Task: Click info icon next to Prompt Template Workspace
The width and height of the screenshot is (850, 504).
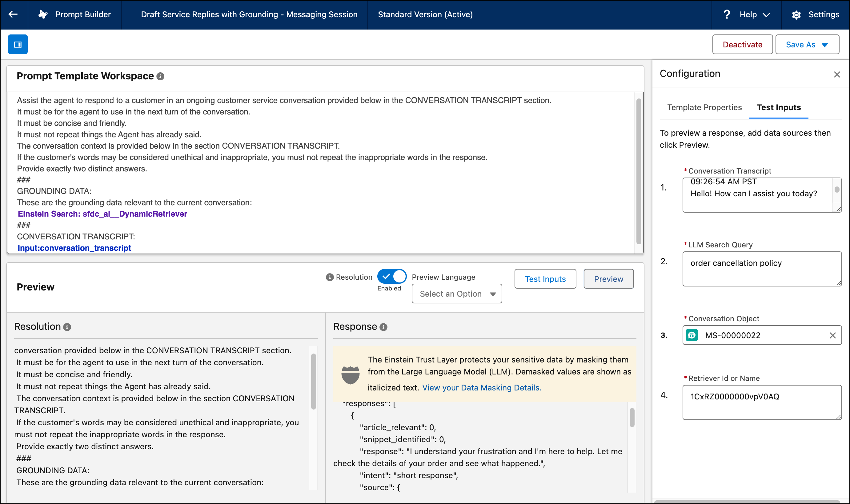Action: coord(160,76)
